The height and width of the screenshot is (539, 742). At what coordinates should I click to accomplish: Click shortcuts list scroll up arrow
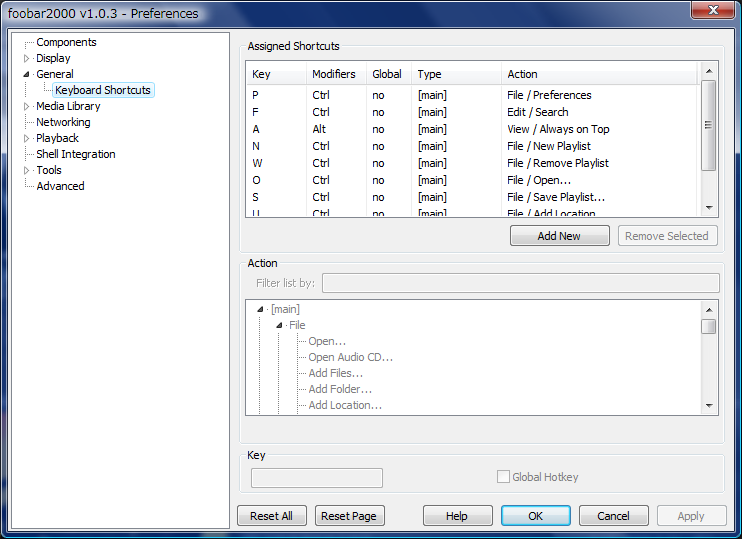tap(709, 71)
